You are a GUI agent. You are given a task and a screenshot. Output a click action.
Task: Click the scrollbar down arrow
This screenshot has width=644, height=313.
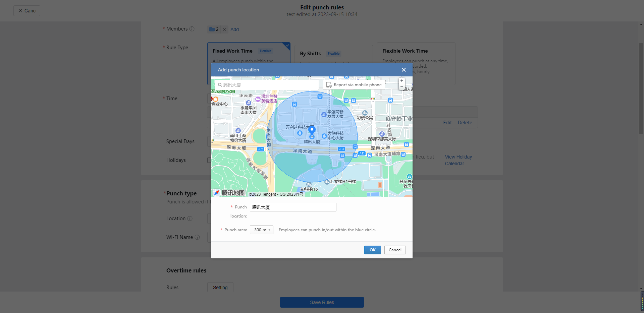click(641, 289)
